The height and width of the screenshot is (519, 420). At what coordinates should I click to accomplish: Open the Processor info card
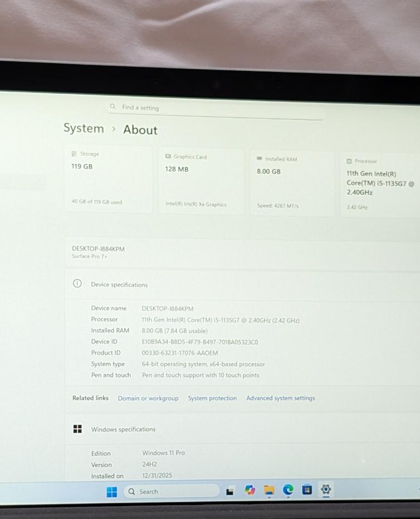(380, 185)
